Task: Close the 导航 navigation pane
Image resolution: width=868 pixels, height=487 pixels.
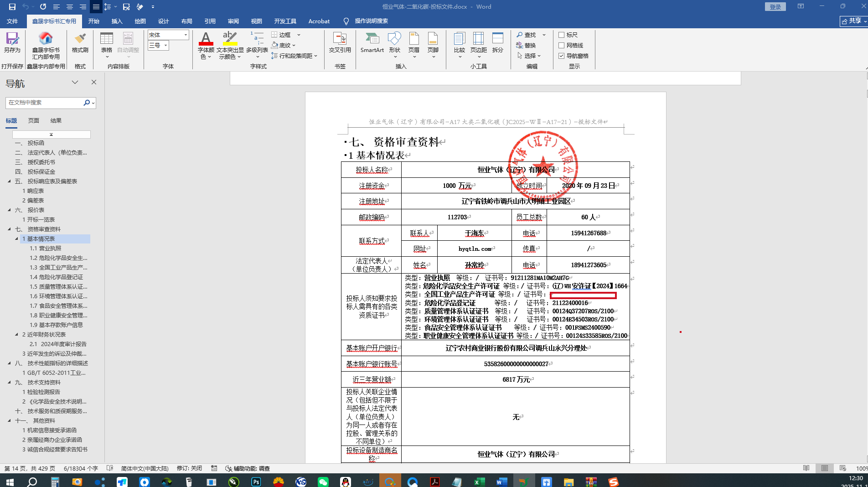Action: click(x=94, y=82)
